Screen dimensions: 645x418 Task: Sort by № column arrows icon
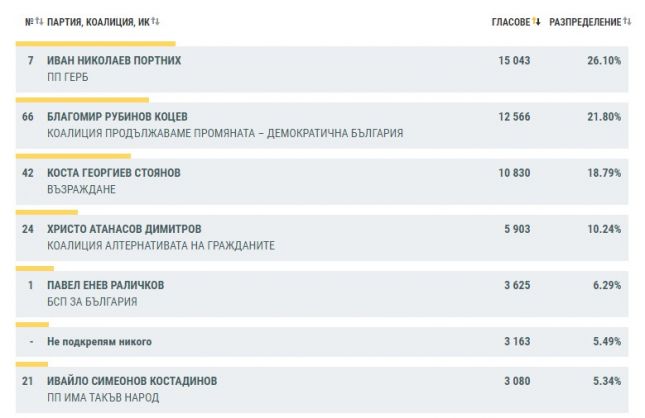coord(39,21)
